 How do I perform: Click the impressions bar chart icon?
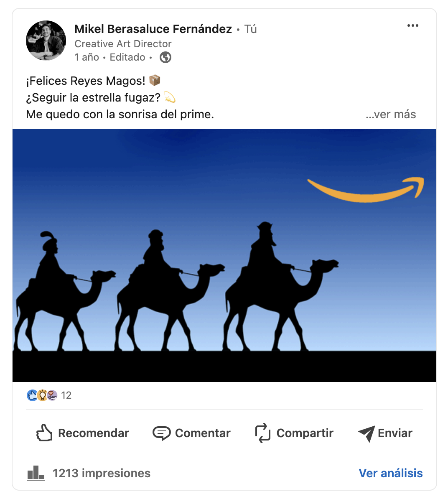coord(36,473)
